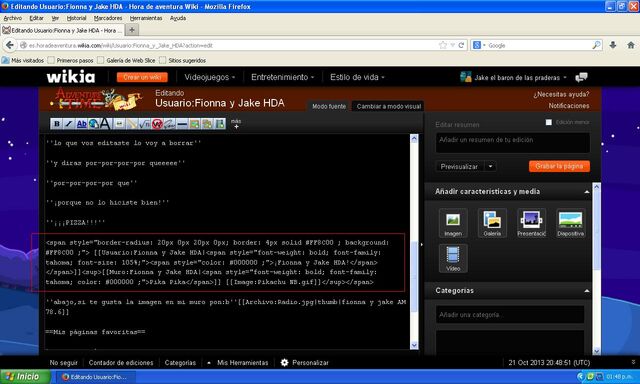Collapse Añadir características y media section
The image size is (640, 384).
[x=587, y=192]
